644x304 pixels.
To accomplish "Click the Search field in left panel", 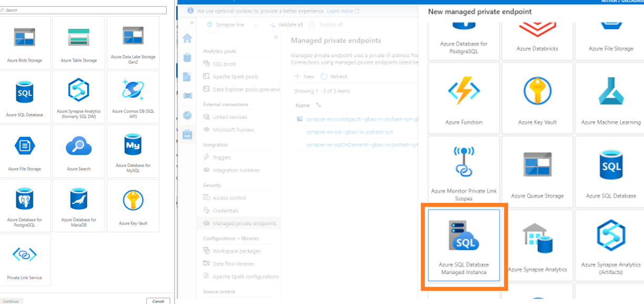I will (x=83, y=10).
